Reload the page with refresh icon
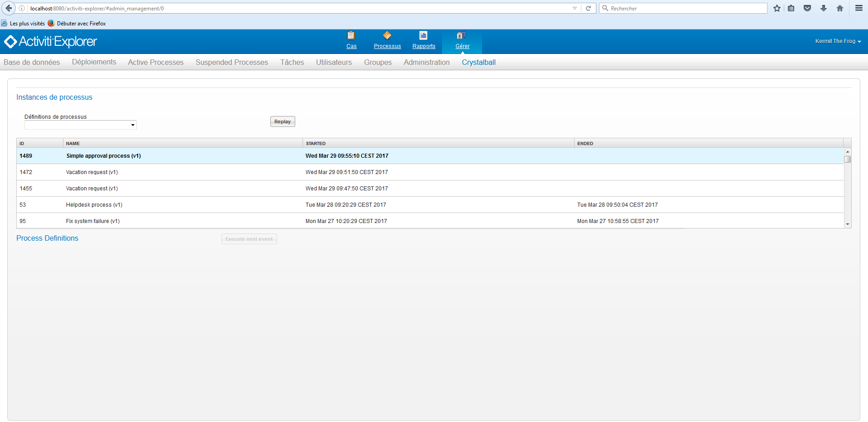 click(588, 8)
